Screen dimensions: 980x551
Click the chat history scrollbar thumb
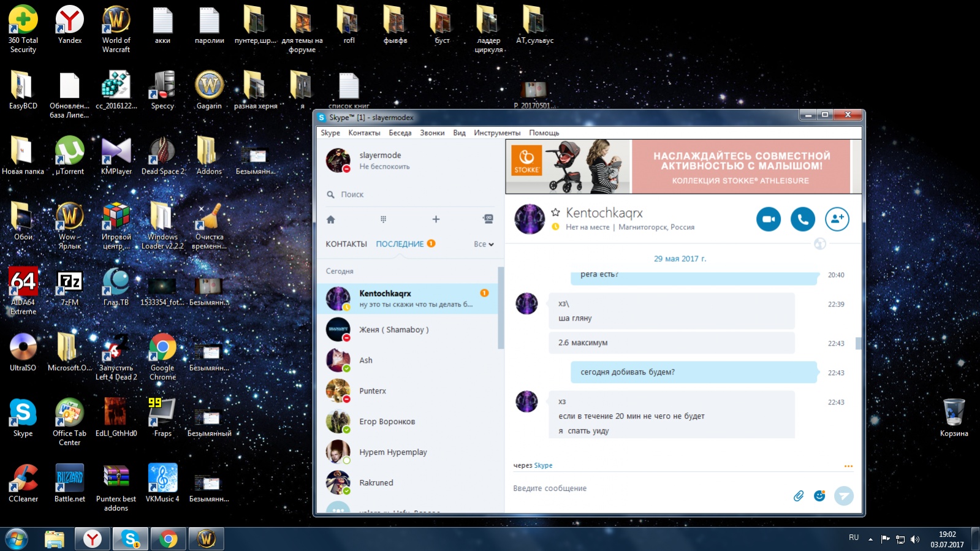[x=859, y=343]
